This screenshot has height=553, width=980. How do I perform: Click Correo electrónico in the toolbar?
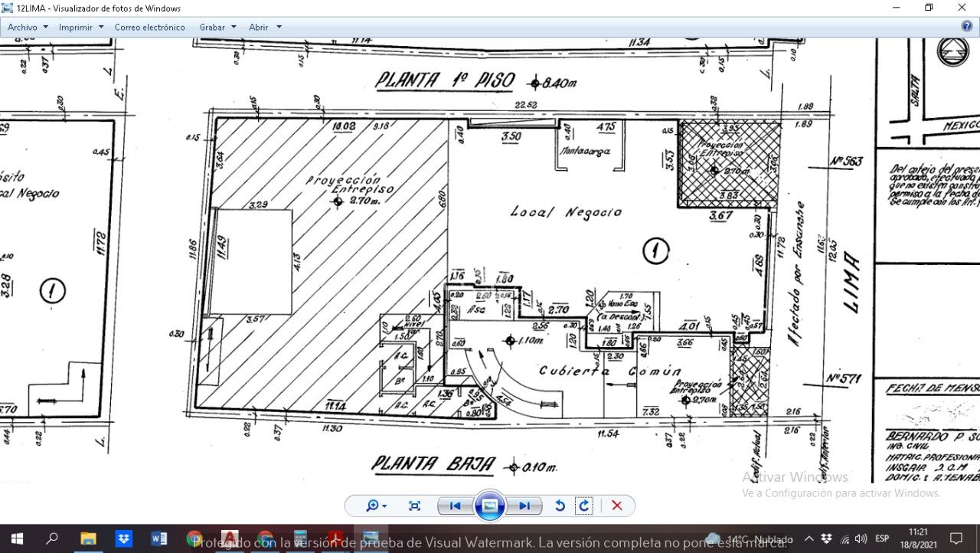tap(150, 27)
